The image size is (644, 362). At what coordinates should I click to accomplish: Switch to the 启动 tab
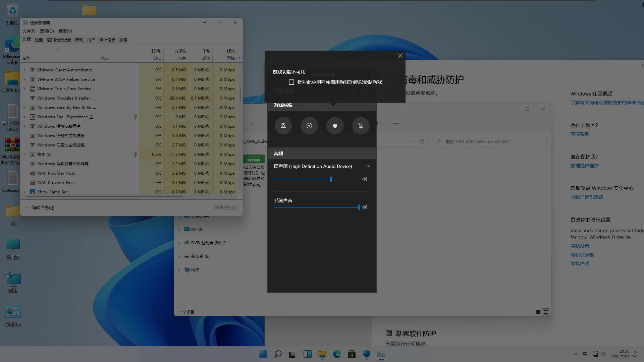click(x=79, y=40)
